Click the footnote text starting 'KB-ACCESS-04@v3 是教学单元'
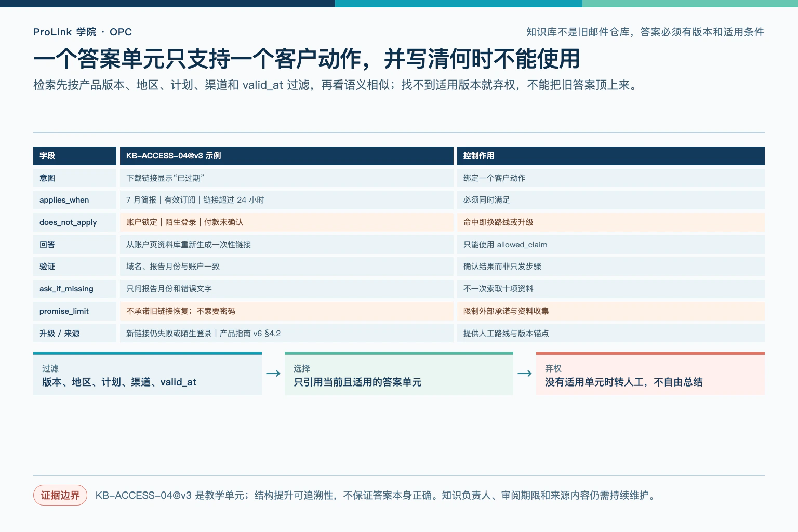 pos(376,495)
